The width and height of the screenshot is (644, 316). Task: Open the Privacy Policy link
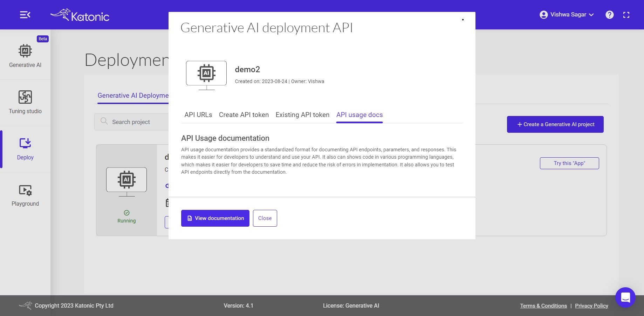pyautogui.click(x=591, y=306)
